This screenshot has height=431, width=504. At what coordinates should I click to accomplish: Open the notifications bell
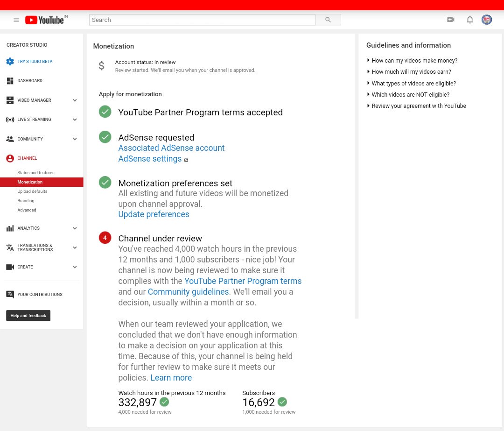coord(469,20)
